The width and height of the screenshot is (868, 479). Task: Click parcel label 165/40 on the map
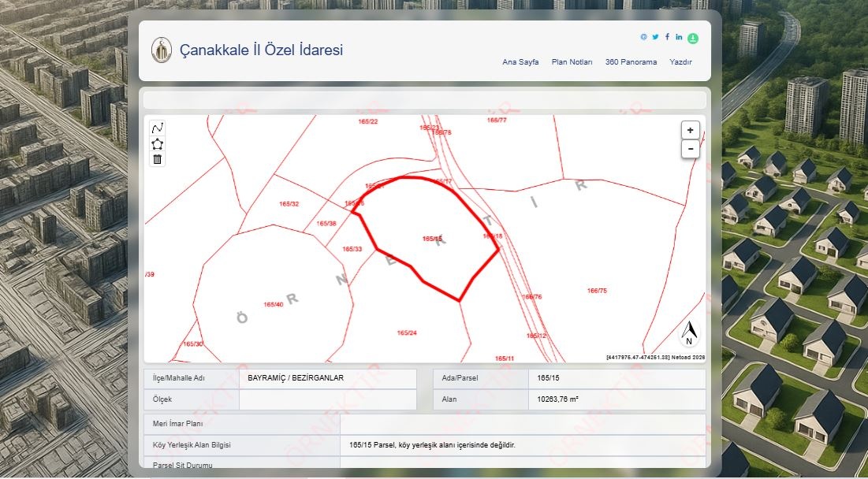click(x=274, y=305)
